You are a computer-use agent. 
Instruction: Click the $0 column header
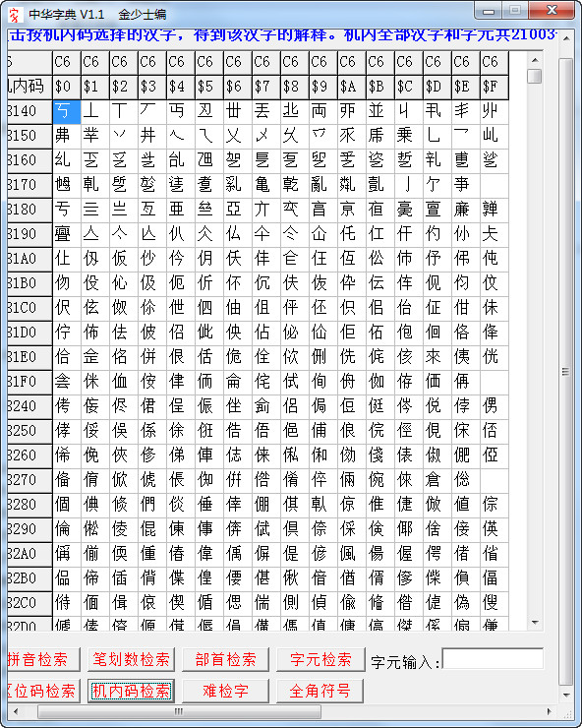[67, 87]
